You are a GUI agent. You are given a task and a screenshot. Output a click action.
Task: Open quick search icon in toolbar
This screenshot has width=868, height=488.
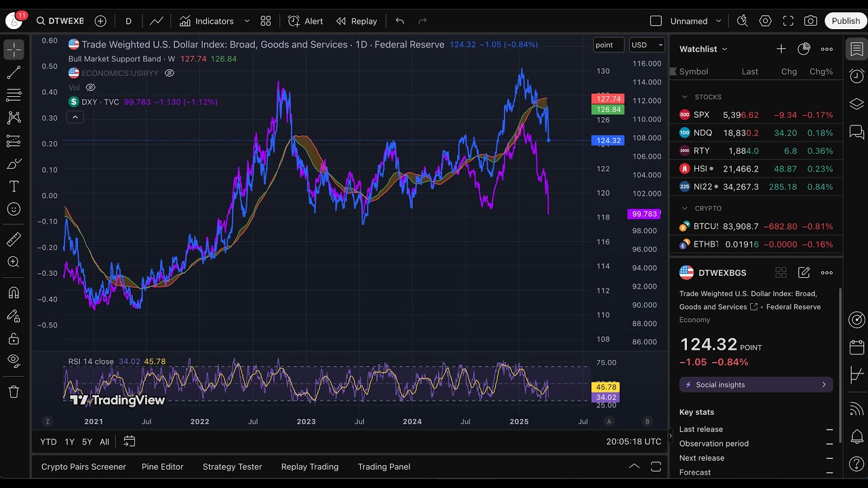point(743,21)
